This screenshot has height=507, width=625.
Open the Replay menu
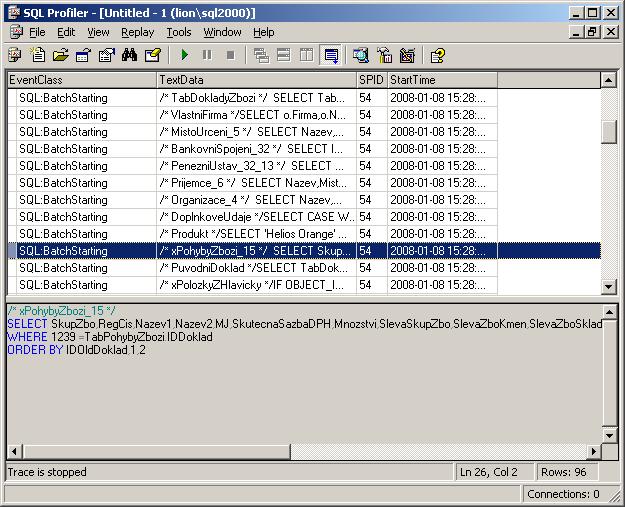[137, 32]
